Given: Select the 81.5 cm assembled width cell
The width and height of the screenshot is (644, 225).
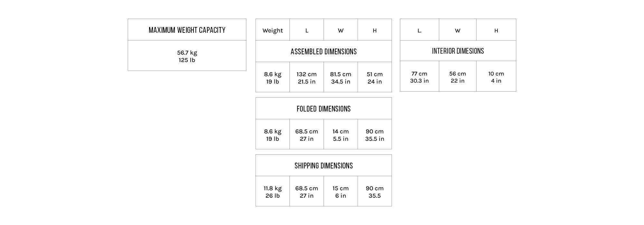Looking at the screenshot, I should click(340, 78).
